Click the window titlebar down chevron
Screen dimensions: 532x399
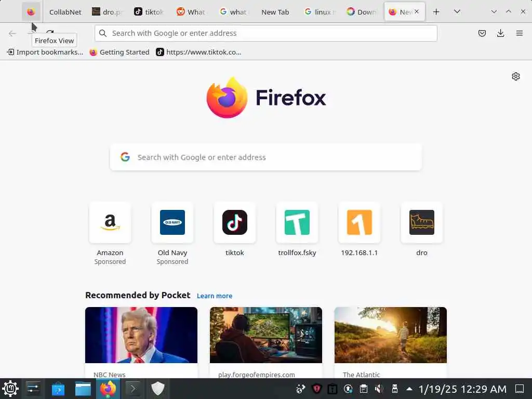click(494, 11)
